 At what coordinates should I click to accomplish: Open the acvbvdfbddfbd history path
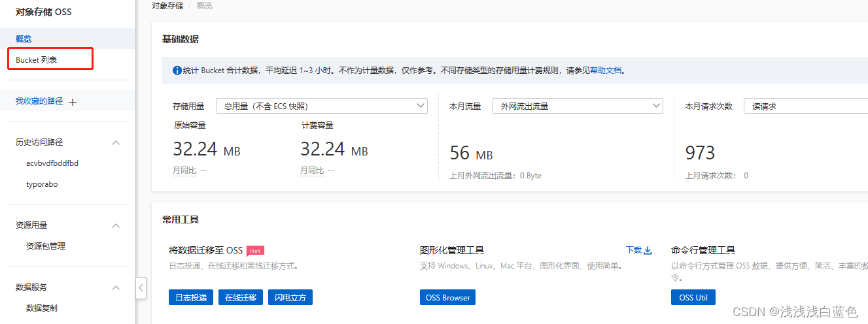tap(52, 163)
